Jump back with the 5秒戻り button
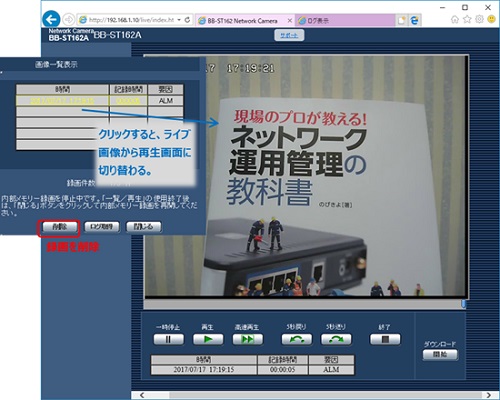Image resolution: width=500 pixels, height=400 pixels. pyautogui.click(x=297, y=340)
